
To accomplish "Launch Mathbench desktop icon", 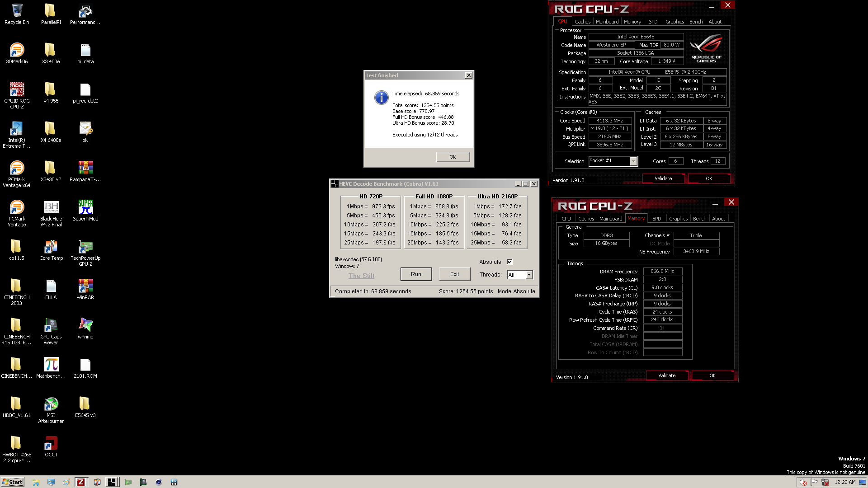I will point(51,368).
